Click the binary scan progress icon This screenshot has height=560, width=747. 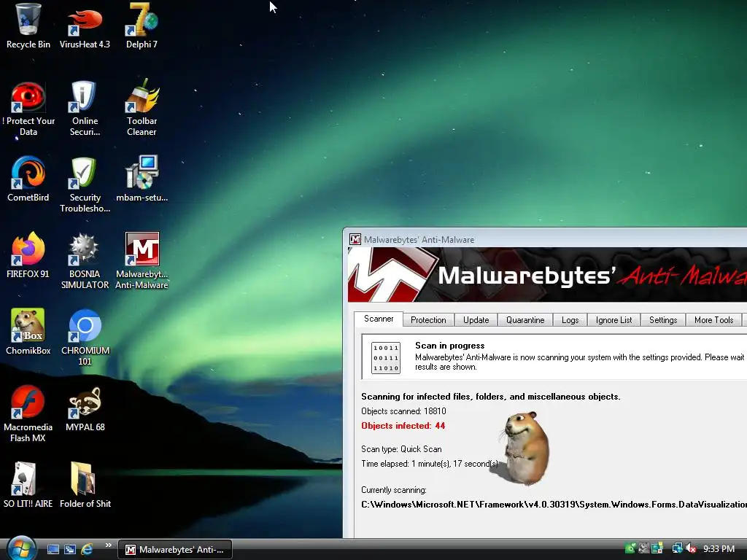(385, 357)
